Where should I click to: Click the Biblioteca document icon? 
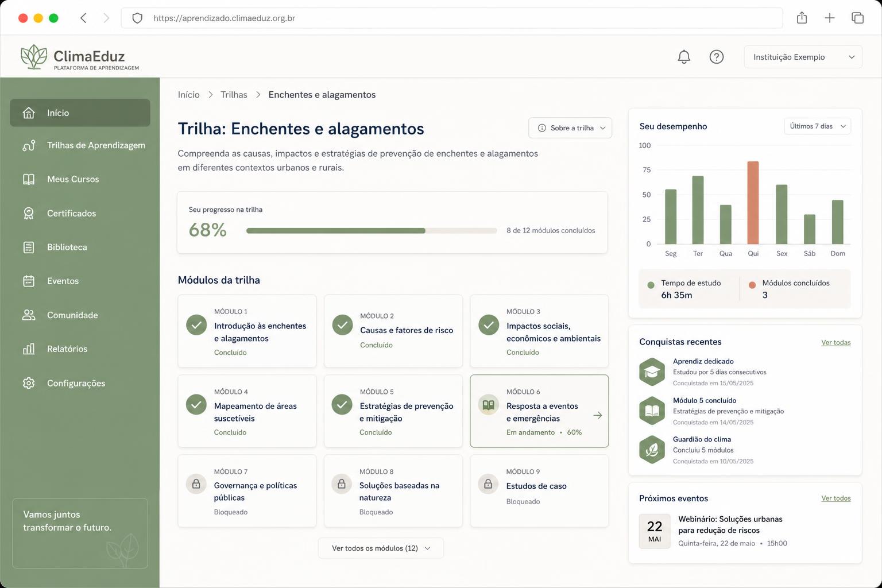(29, 247)
